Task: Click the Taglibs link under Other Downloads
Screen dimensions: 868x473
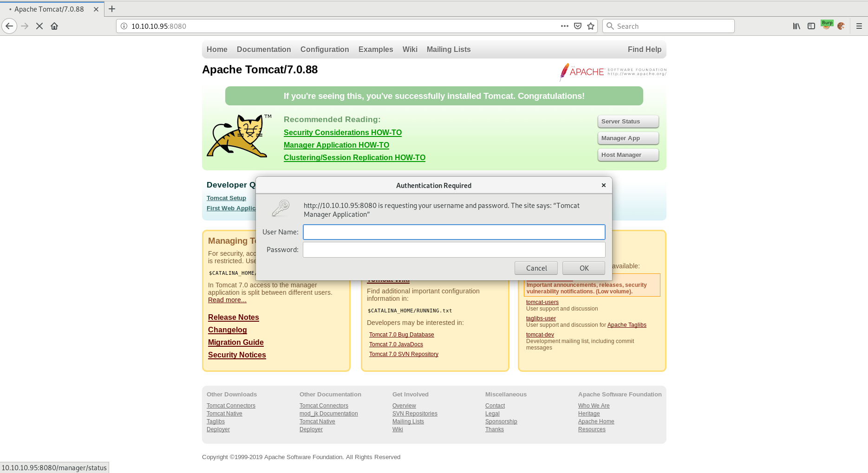Action: coord(215,421)
